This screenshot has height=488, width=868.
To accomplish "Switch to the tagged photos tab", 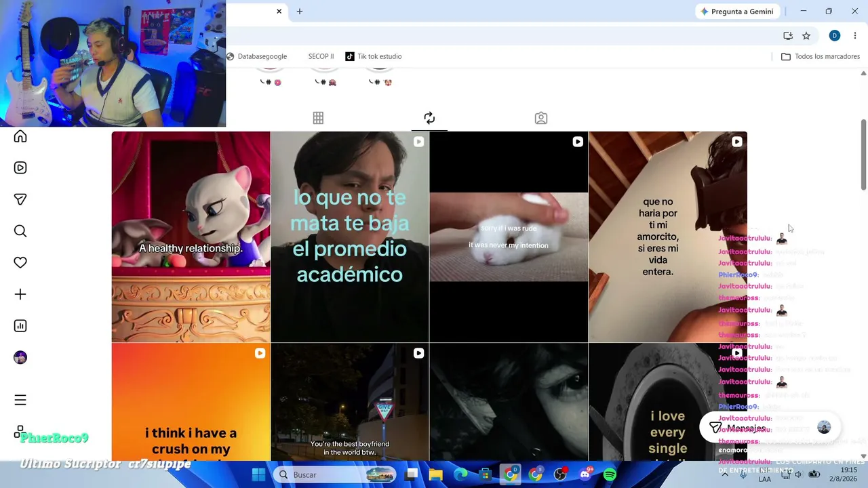I will pos(541,118).
